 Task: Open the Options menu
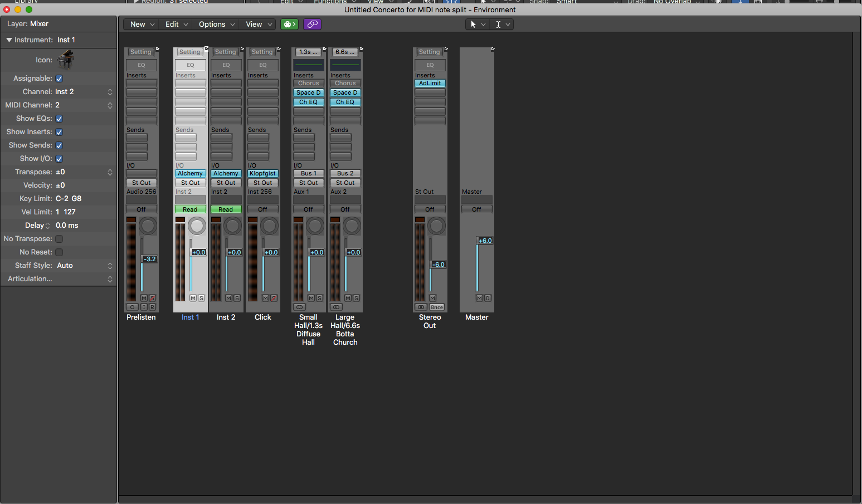pyautogui.click(x=217, y=25)
